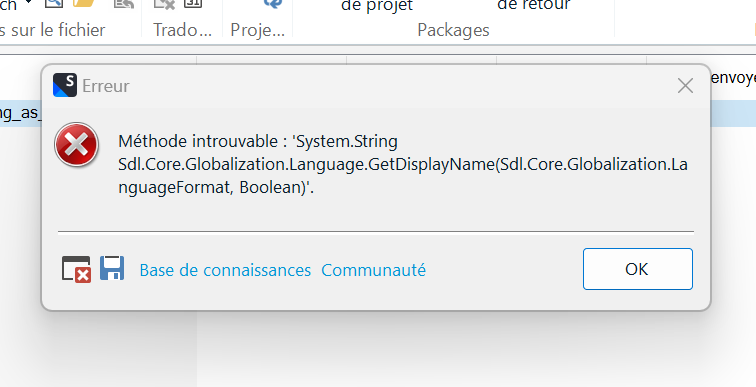Click the window icon with red cross
Screen dimensions: 756x387
pos(77,269)
